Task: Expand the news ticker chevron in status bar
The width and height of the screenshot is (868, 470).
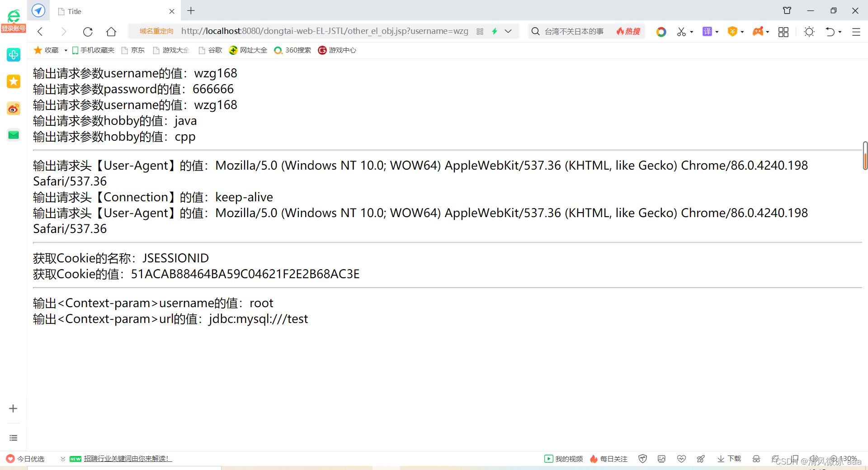Action: 63,459
